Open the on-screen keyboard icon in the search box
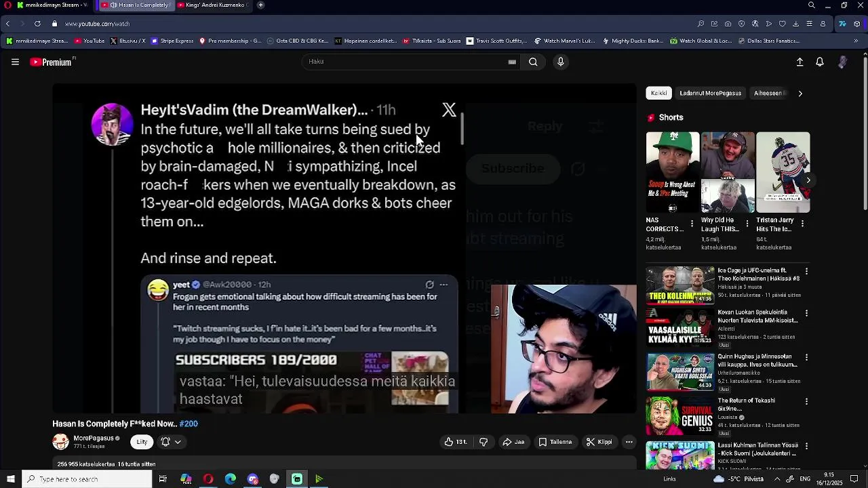868x488 pixels. pos(512,62)
